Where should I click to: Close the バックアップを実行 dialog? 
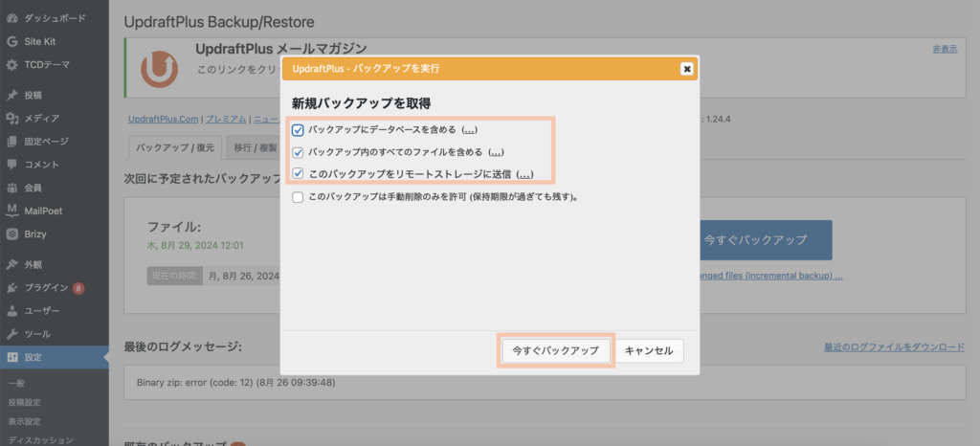point(687,69)
